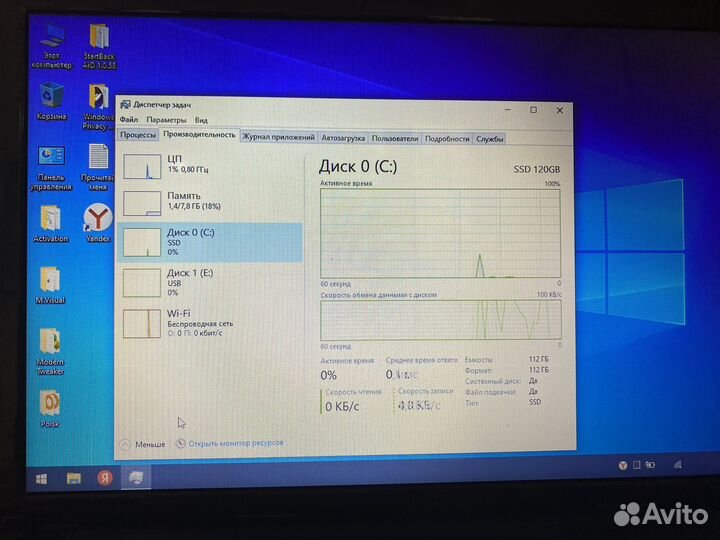This screenshot has width=720, height=540.
Task: Open the Подробности tab
Action: tap(447, 139)
